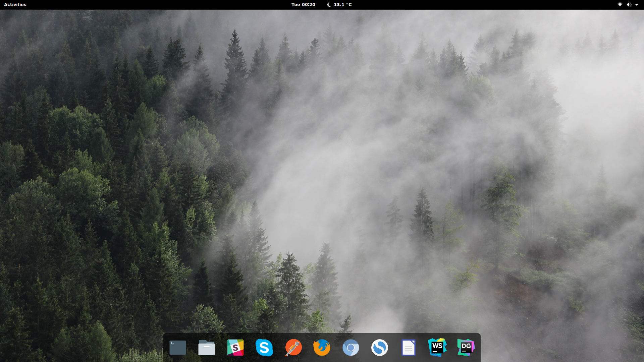Open LibreOffice Writer document icon
Image resolution: width=644 pixels, height=362 pixels.
409,348
